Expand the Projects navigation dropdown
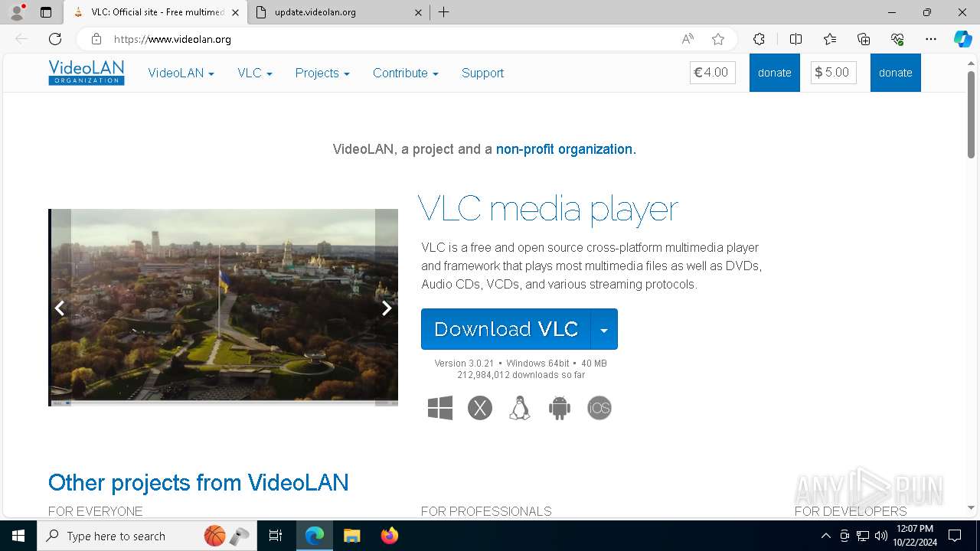Viewport: 980px width, 551px height. (x=322, y=73)
